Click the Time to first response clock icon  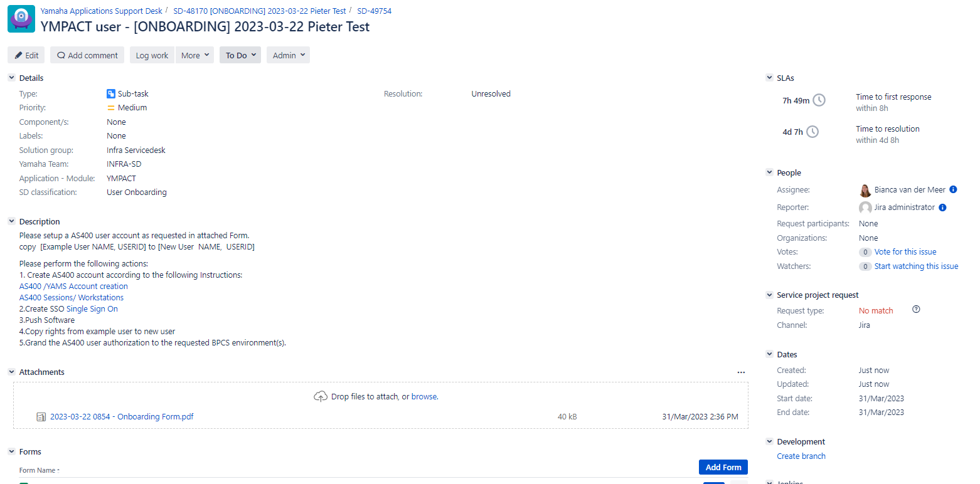pos(819,100)
